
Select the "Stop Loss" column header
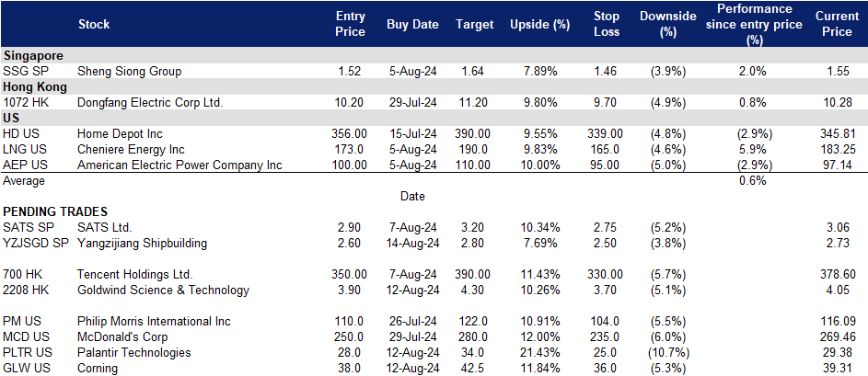point(608,25)
